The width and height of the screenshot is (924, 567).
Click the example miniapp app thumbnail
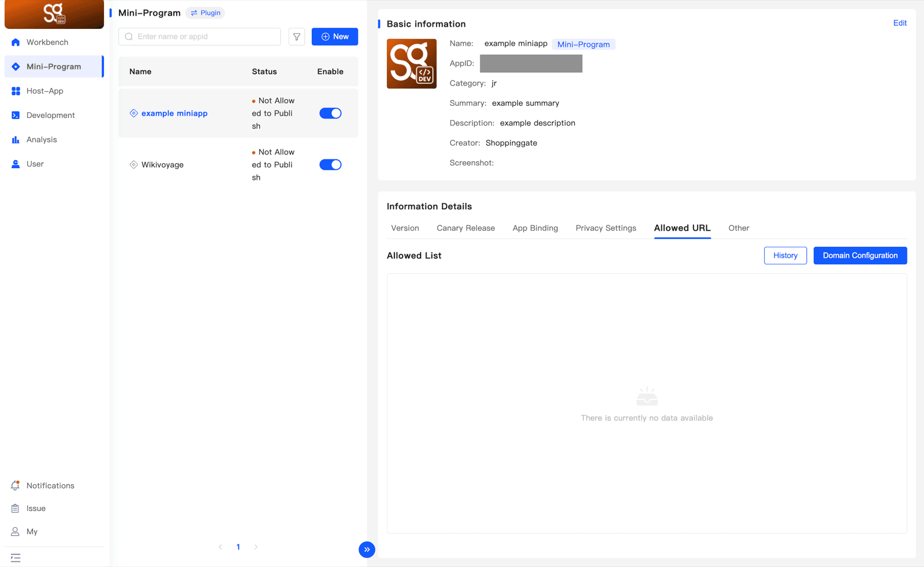click(412, 64)
